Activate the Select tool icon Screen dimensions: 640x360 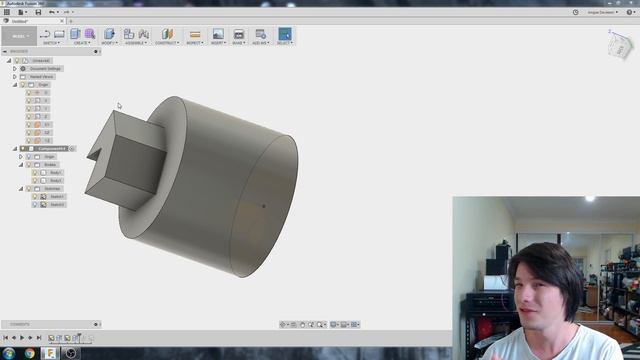click(x=285, y=34)
